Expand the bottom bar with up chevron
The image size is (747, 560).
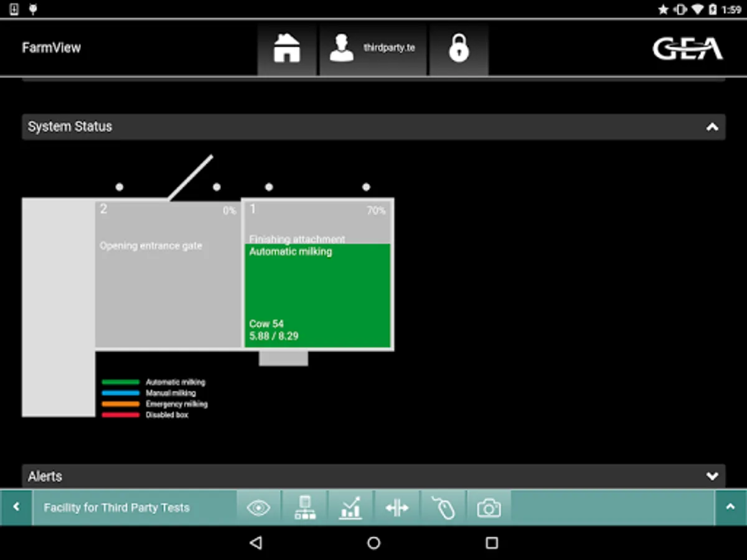click(731, 507)
